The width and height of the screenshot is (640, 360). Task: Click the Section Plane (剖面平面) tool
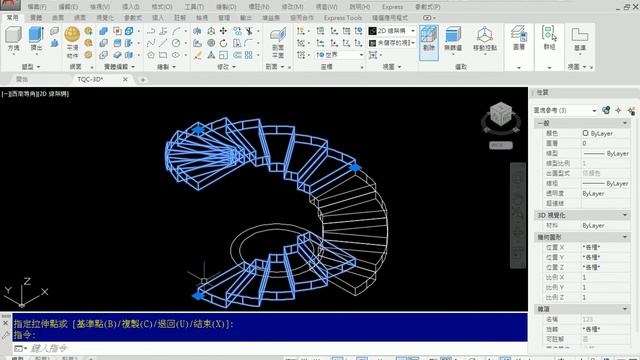click(278, 42)
